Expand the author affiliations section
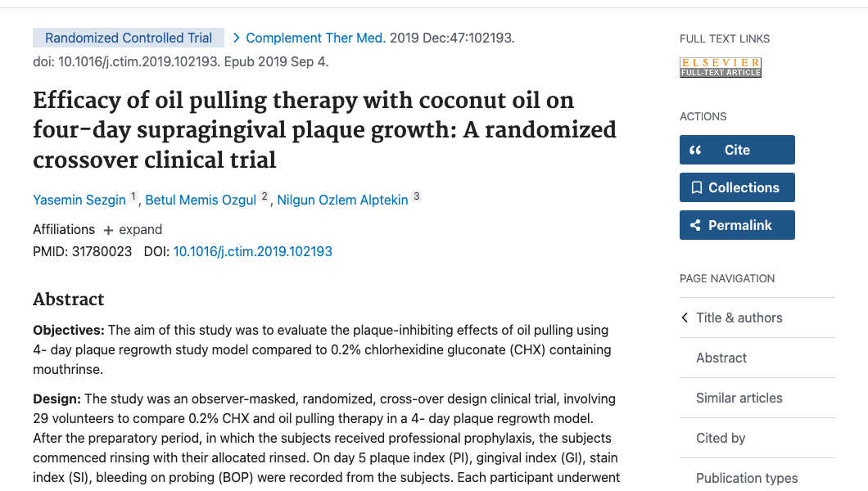The image size is (868, 491). point(133,229)
